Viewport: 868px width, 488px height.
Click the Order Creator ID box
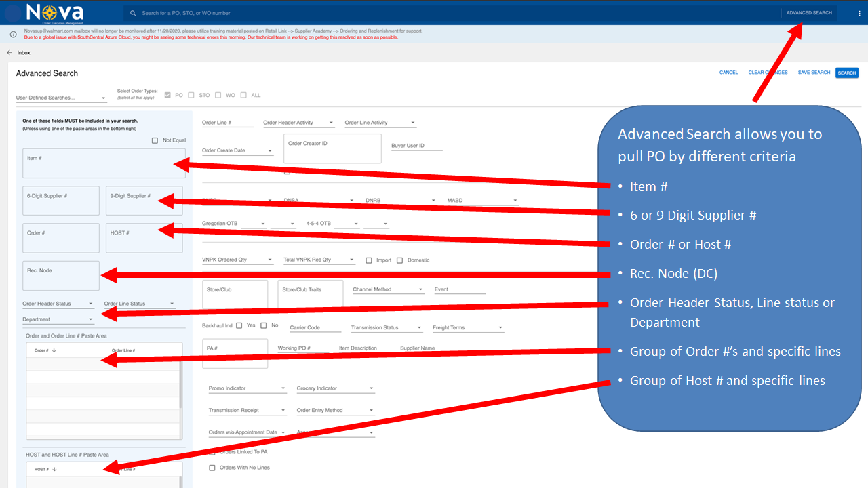pyautogui.click(x=332, y=148)
